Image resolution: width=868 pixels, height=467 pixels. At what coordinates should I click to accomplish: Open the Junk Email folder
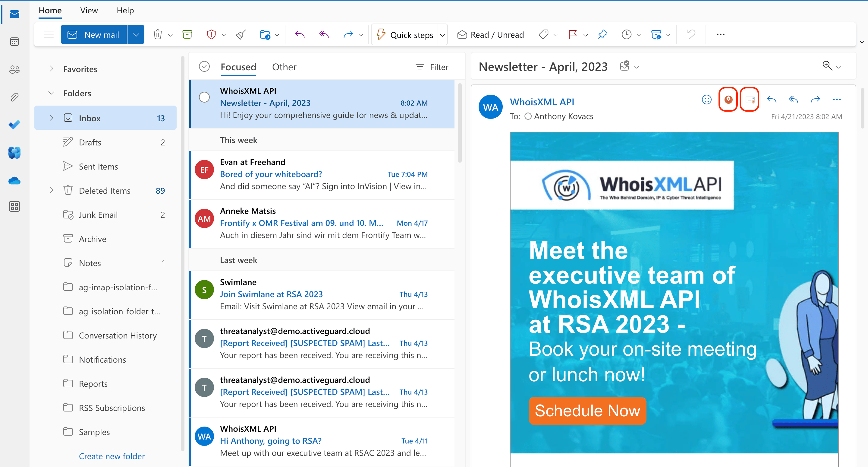pos(105,215)
